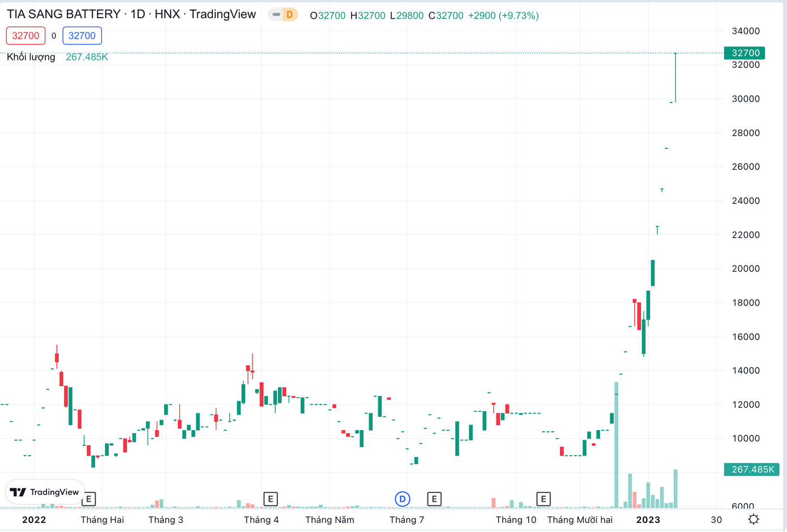Click the Tháng Mười hai axis label

pos(580,520)
